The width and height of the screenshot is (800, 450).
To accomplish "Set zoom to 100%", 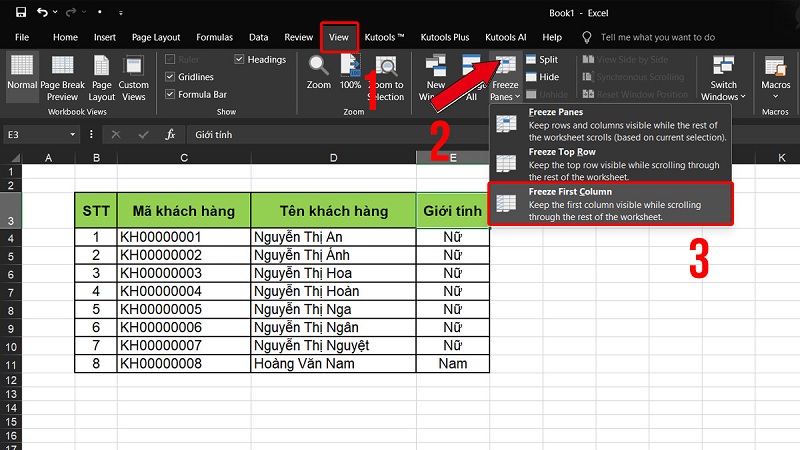I will [350, 73].
